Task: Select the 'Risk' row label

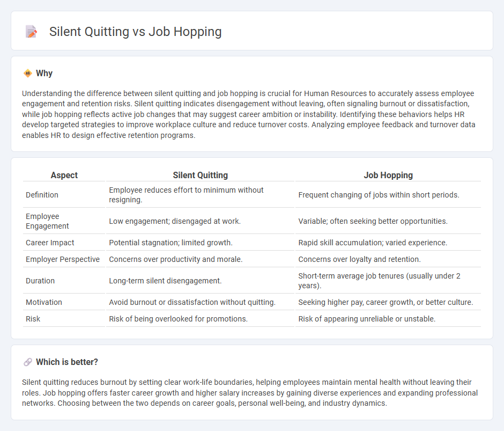Action: (33, 319)
